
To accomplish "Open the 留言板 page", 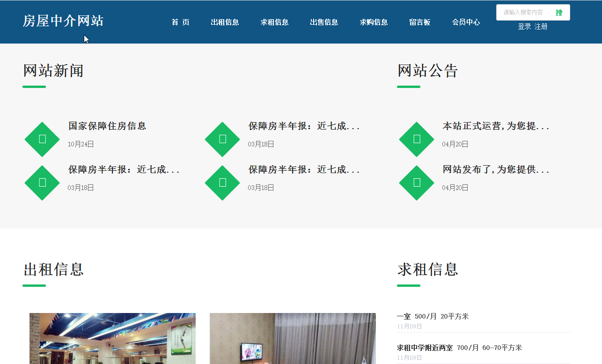I will click(419, 22).
